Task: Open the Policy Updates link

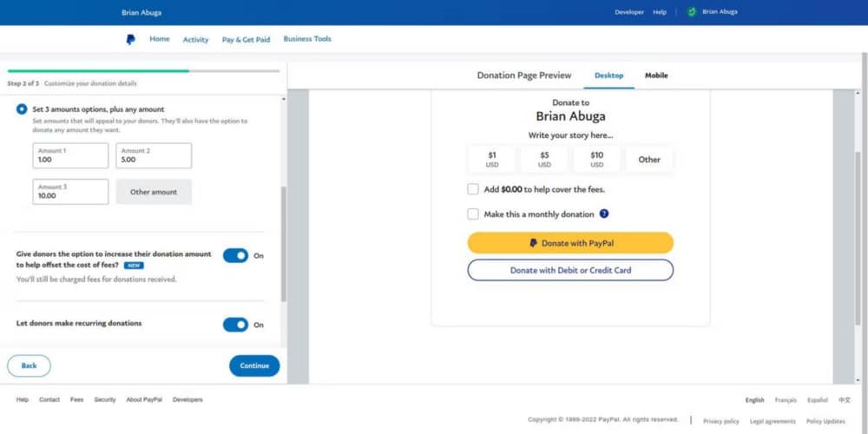Action: click(826, 421)
